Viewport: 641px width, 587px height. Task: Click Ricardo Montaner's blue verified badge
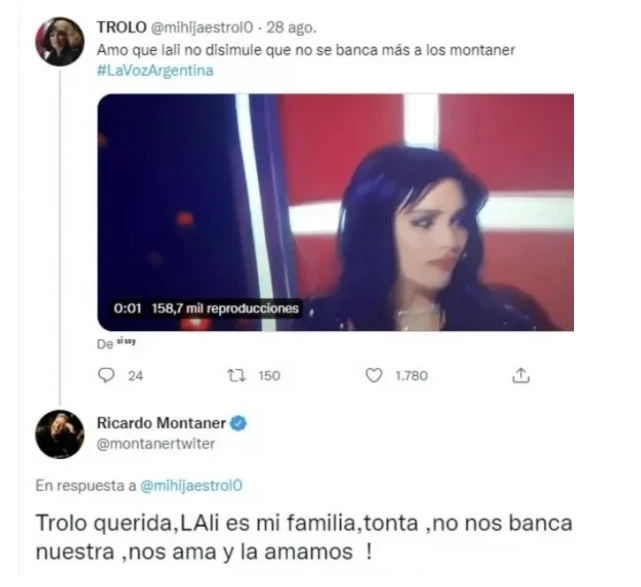pos(239,423)
